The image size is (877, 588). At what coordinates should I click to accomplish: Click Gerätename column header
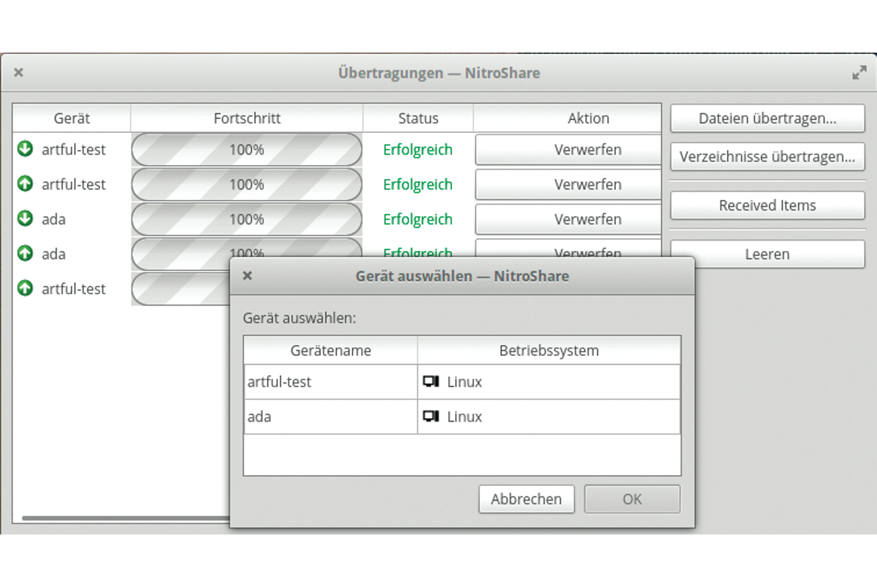click(330, 350)
